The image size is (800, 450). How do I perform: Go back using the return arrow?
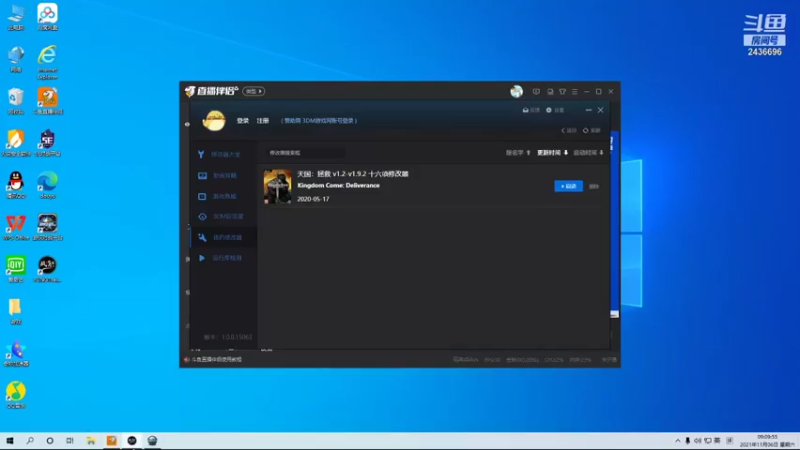pos(568,131)
